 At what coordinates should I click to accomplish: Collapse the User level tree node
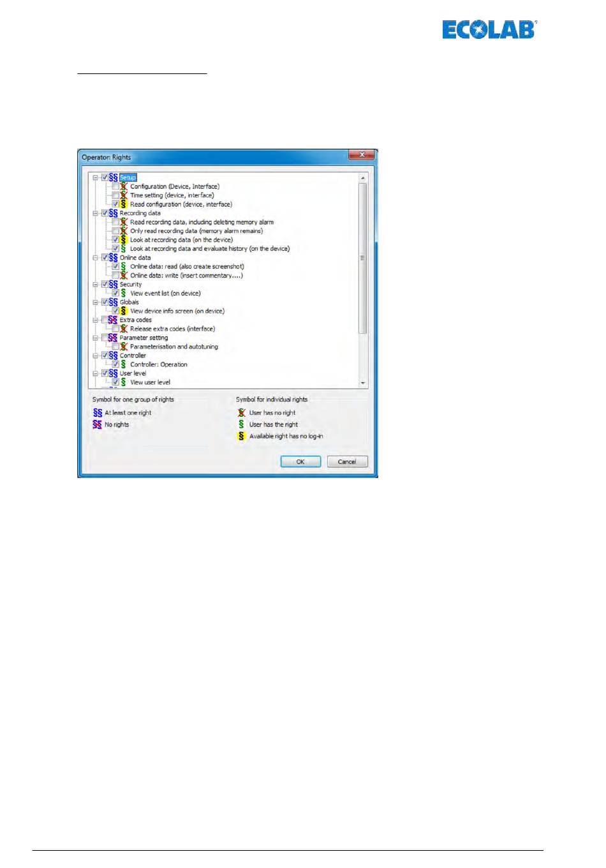[96, 375]
